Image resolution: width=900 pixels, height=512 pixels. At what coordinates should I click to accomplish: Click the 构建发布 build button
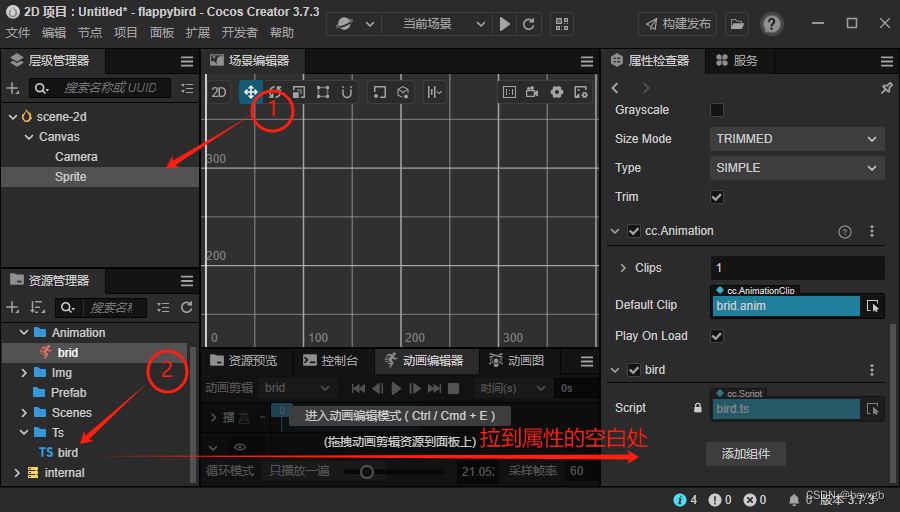point(677,24)
